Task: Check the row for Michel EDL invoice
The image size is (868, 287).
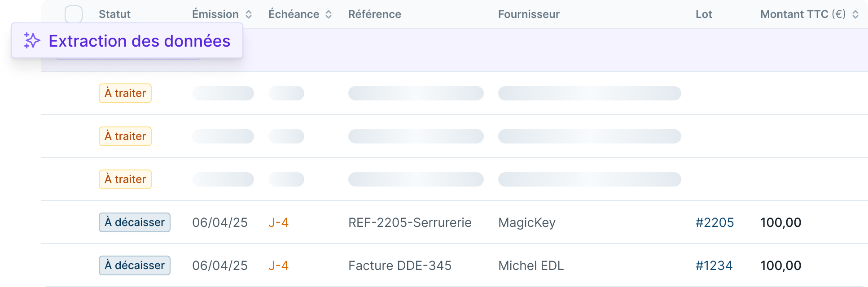Action: tap(73, 265)
